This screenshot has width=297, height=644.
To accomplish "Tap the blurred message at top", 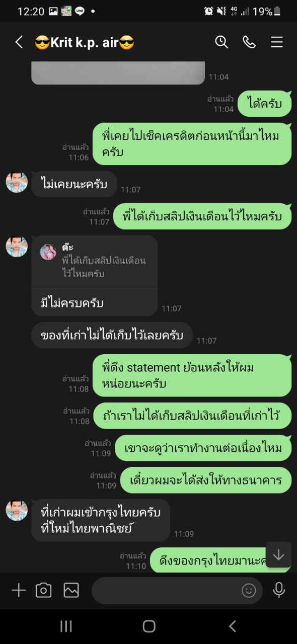I will pos(118,72).
